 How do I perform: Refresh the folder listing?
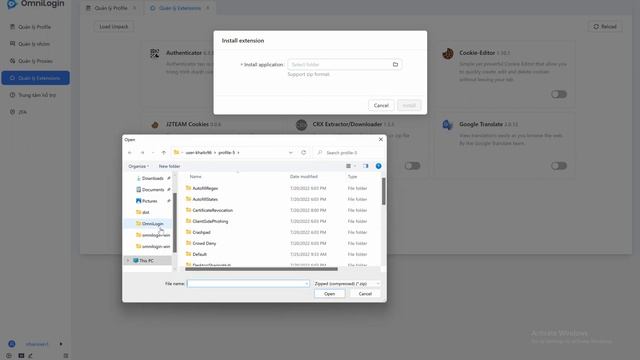point(303,153)
